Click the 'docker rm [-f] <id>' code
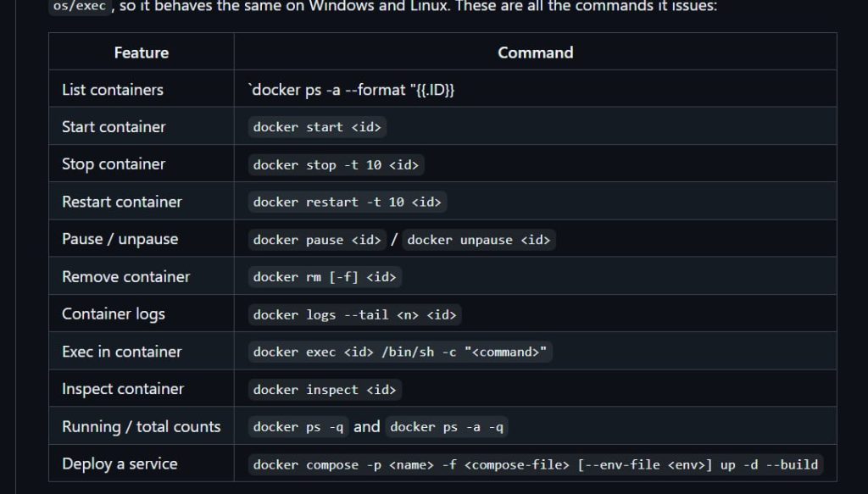868x494 pixels. click(325, 276)
